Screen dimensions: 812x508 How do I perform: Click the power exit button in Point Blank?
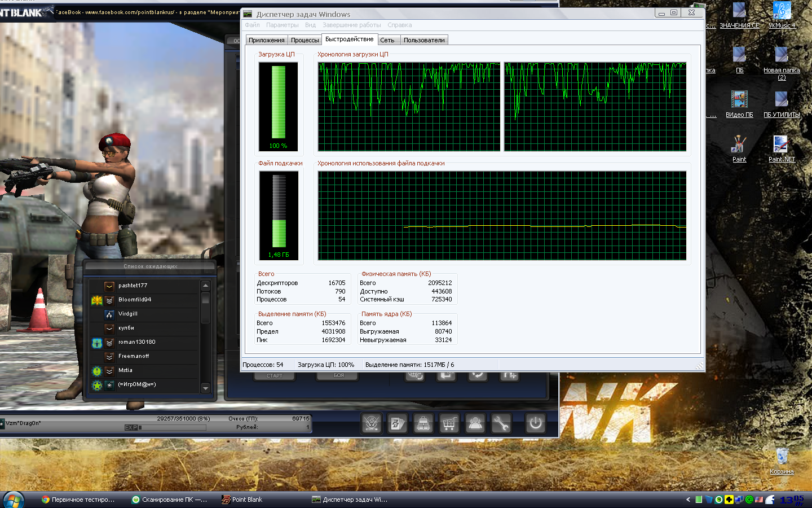click(x=536, y=423)
